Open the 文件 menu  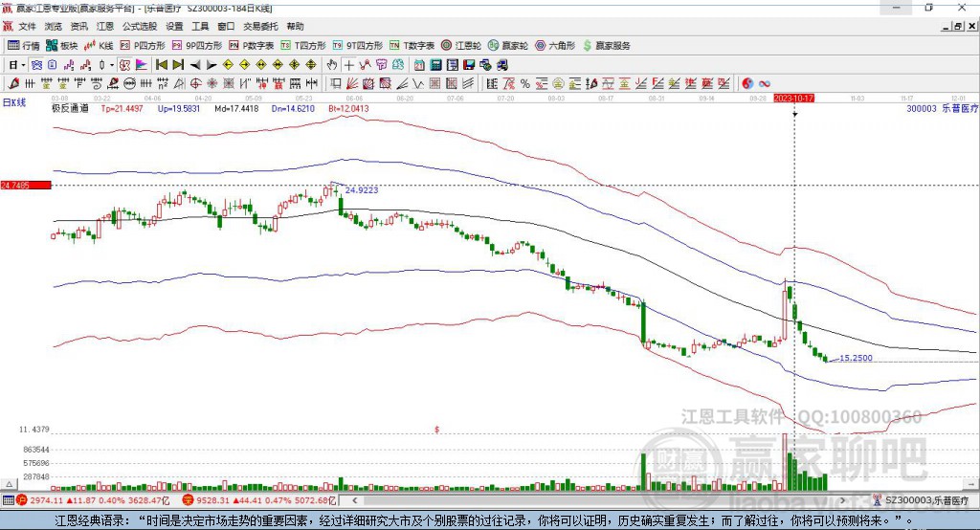[28, 26]
